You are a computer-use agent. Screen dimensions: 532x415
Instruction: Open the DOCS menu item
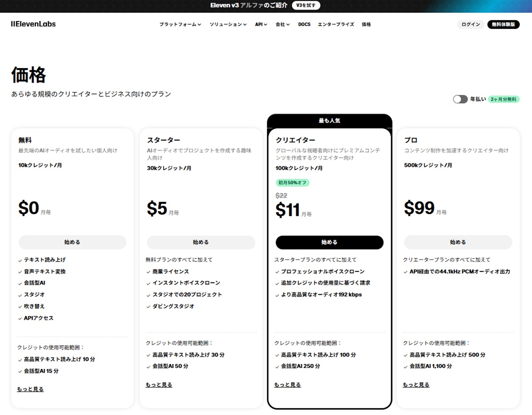pyautogui.click(x=304, y=25)
